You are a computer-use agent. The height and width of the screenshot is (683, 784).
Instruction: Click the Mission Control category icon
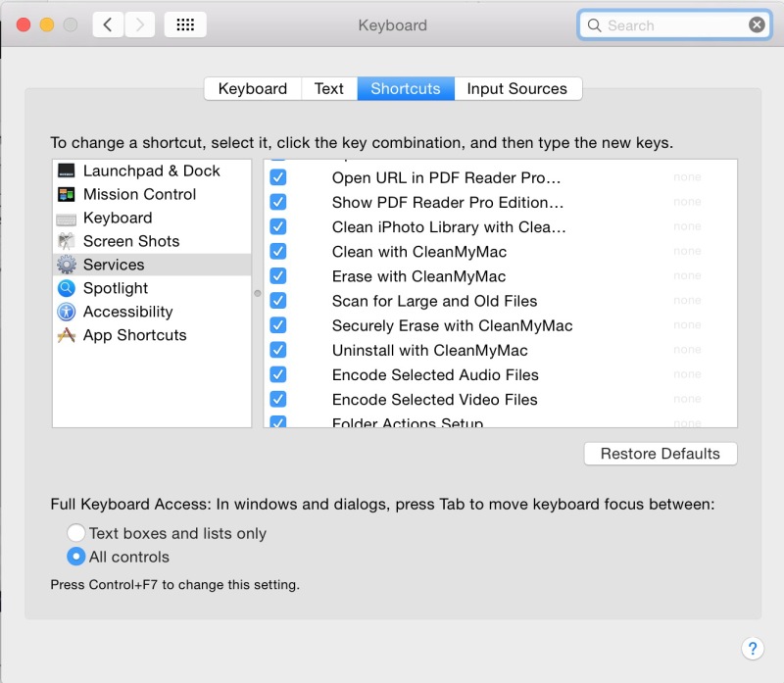[x=66, y=194]
